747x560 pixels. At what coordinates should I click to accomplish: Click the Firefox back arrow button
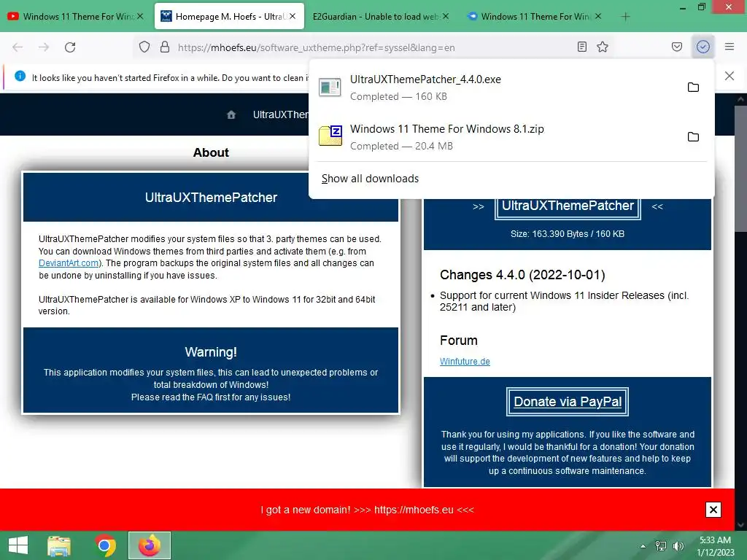click(18, 47)
